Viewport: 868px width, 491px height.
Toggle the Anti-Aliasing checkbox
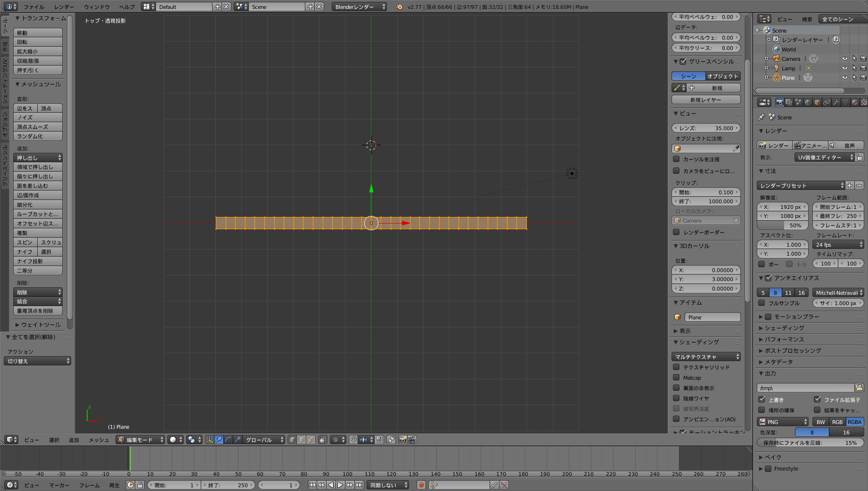768,278
